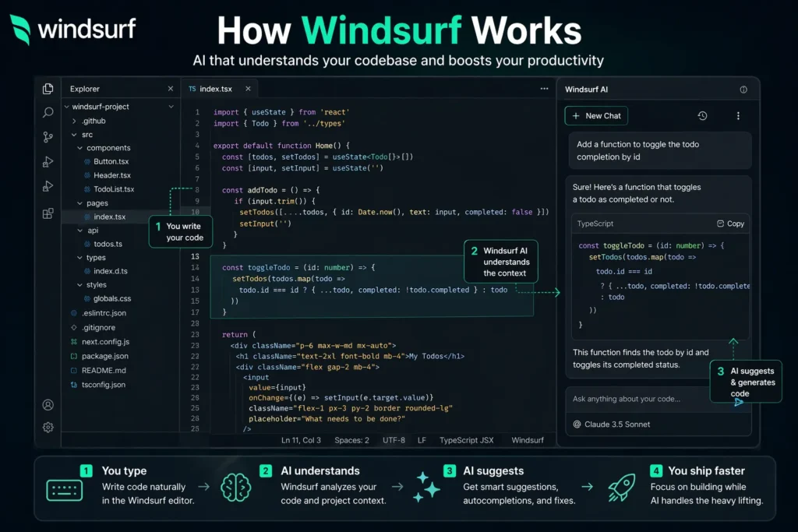Open todos.ts in the api folder

tap(108, 244)
